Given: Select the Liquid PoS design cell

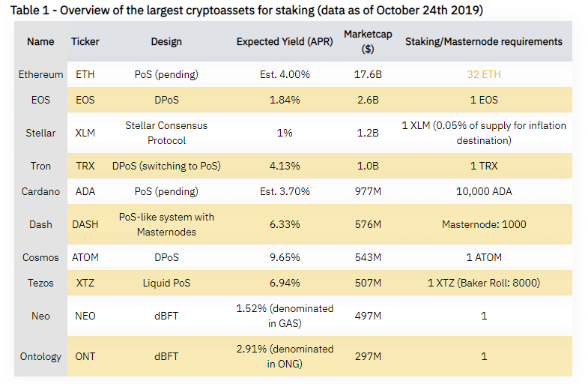Looking at the screenshot, I should click(166, 283).
